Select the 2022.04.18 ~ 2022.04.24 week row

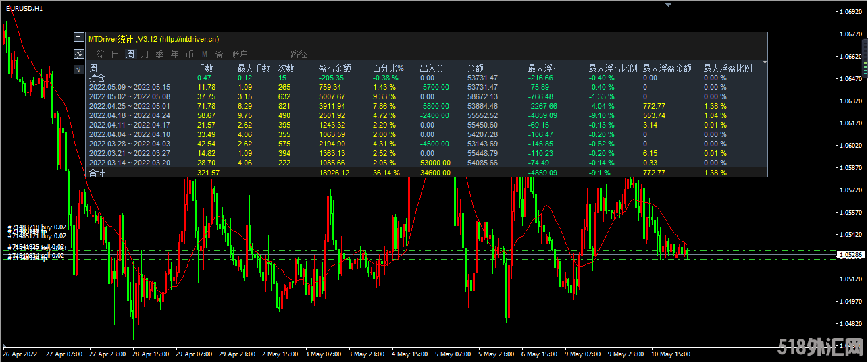129,115
